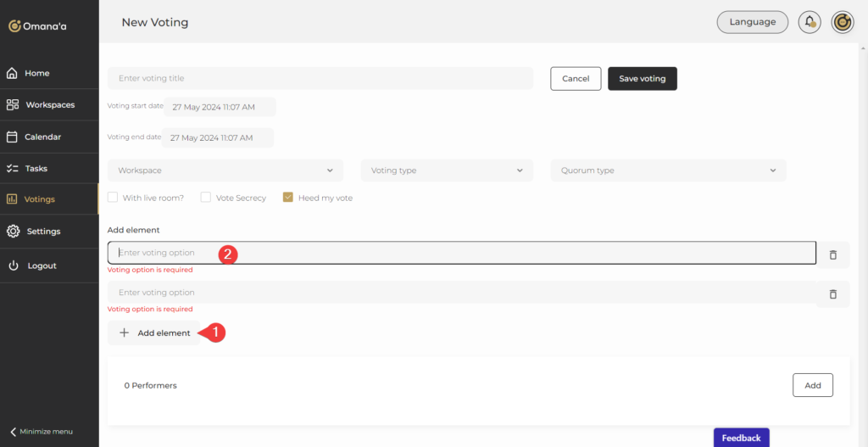Click the Omana'a logo icon
The height and width of the screenshot is (447, 868).
(14, 26)
